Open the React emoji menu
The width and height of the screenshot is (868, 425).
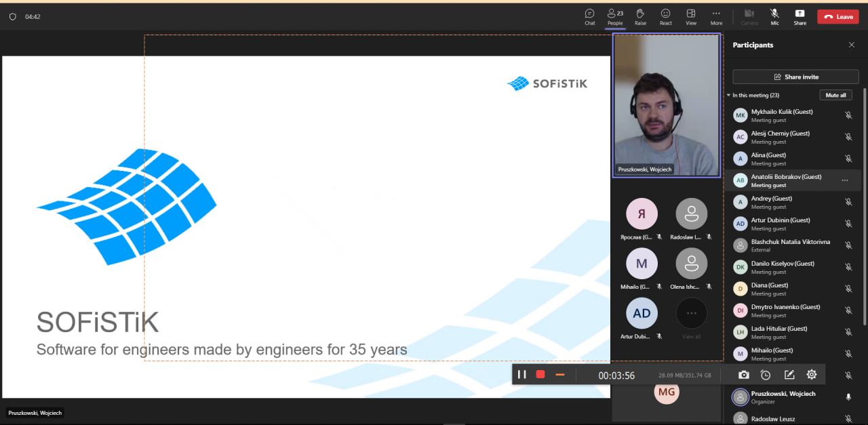point(665,16)
